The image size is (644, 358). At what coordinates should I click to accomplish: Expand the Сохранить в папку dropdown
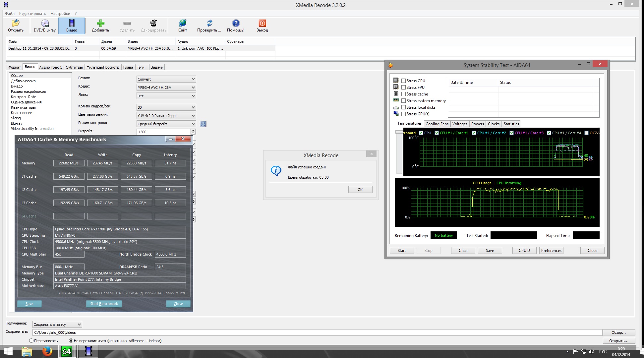[57, 325]
